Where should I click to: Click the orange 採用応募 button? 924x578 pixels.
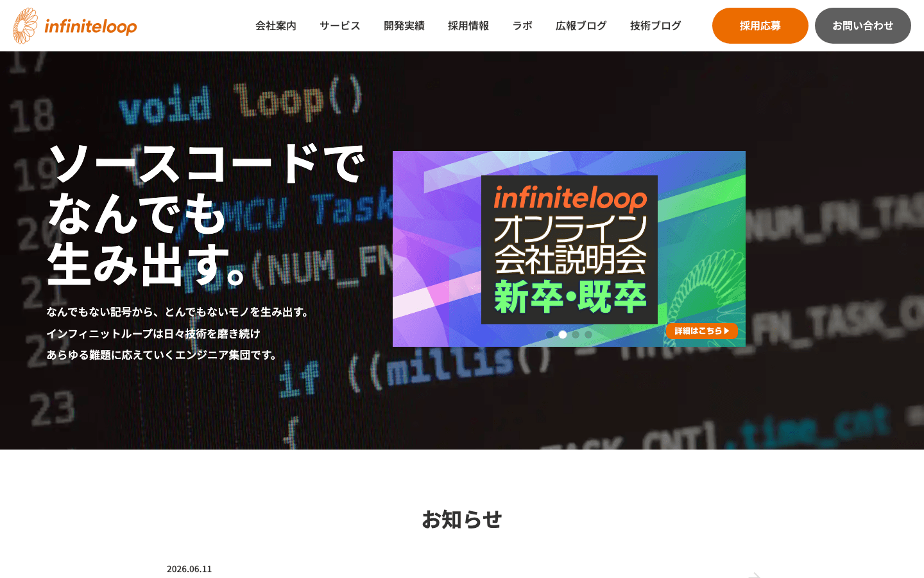tap(760, 26)
